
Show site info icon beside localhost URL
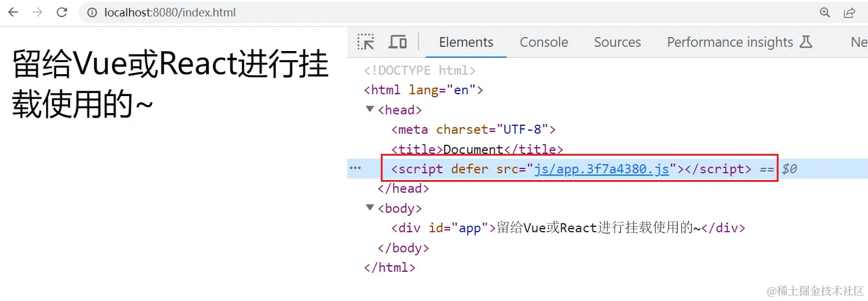[92, 12]
